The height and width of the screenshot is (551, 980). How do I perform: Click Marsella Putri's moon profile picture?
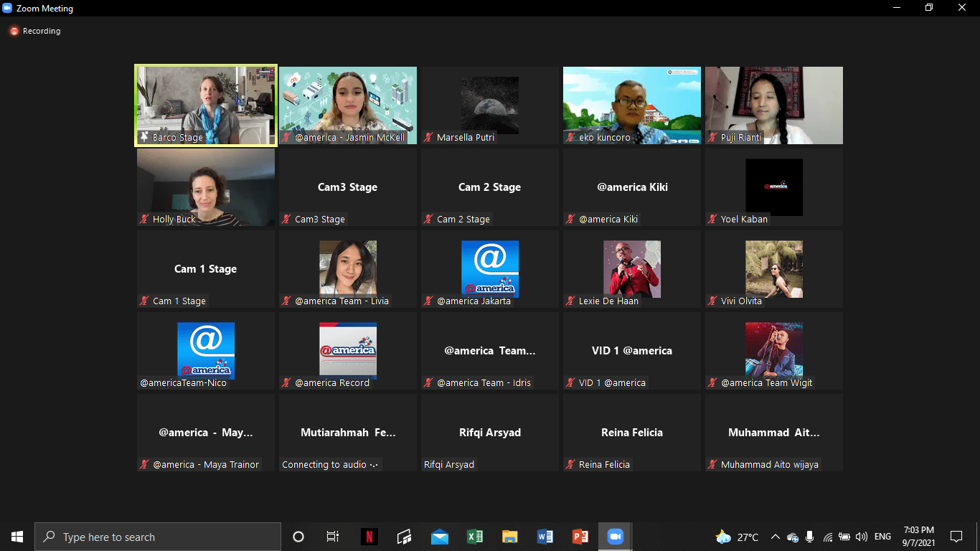tap(490, 105)
